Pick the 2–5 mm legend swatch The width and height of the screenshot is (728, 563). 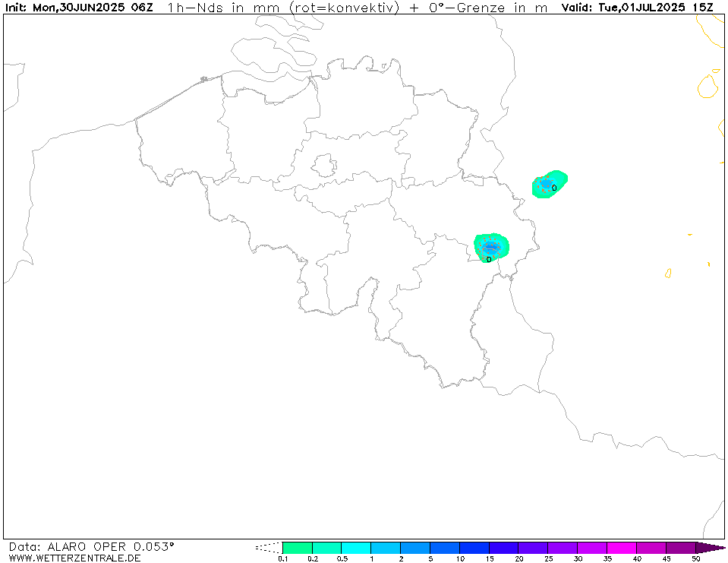pos(414,548)
